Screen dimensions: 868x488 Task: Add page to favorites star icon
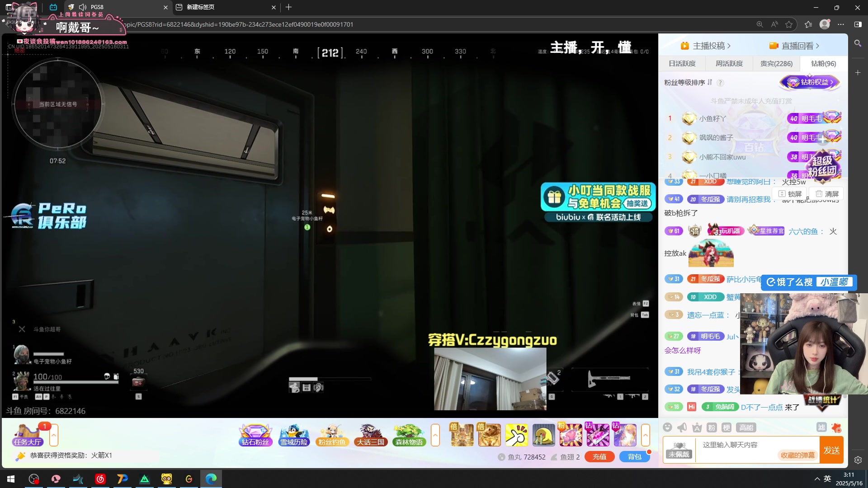(x=789, y=24)
